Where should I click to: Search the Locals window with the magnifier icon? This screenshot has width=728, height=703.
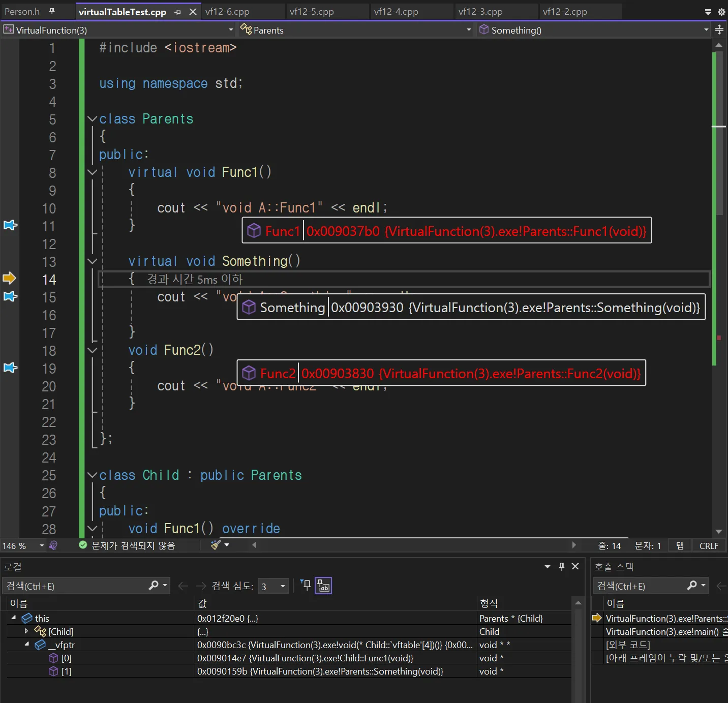(154, 586)
